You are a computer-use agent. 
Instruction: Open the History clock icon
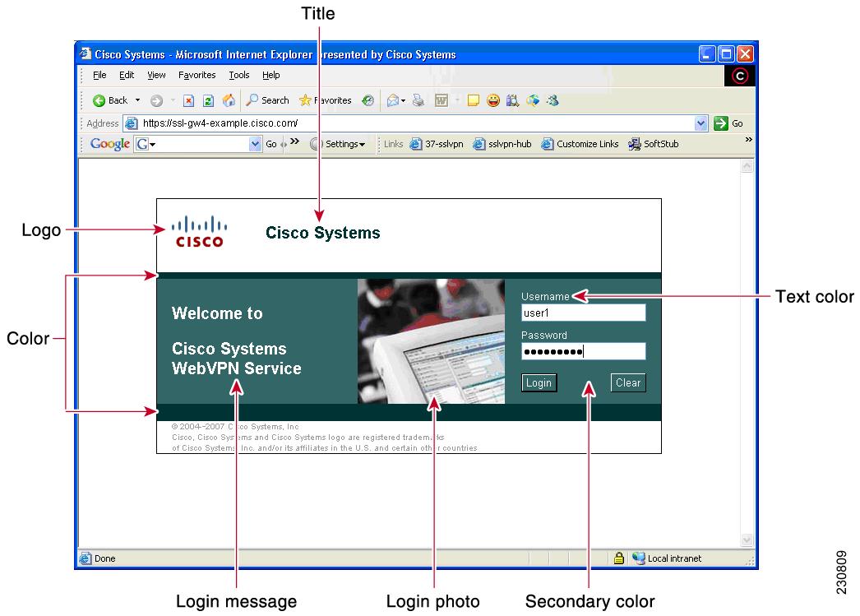click(x=368, y=100)
